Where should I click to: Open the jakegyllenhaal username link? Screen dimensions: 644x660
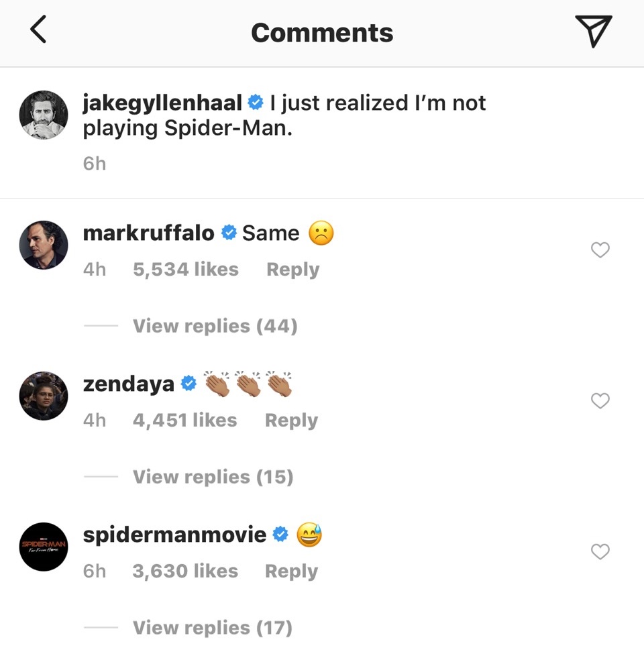pyautogui.click(x=162, y=103)
